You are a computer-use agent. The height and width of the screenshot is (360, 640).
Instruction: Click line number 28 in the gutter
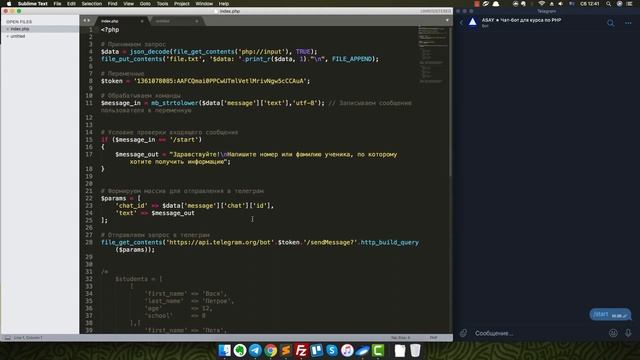[x=89, y=242]
